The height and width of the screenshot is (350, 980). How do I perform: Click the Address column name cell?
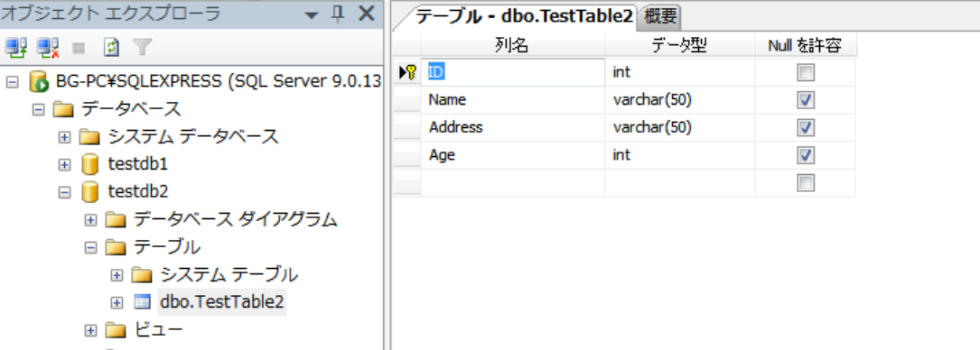[x=512, y=127]
